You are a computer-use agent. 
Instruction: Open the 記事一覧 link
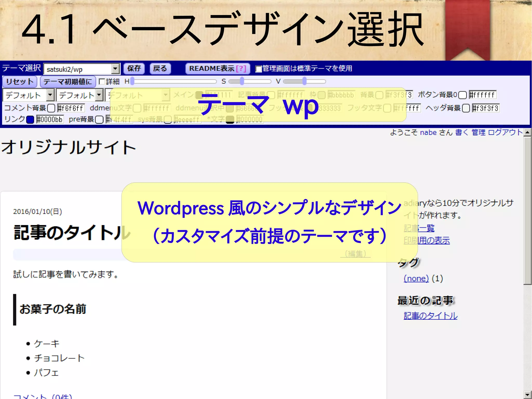click(419, 228)
